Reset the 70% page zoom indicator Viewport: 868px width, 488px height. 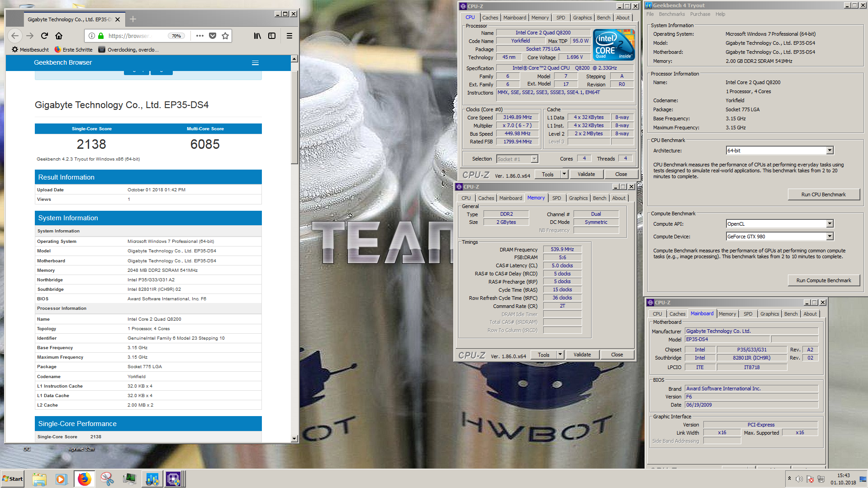tap(176, 36)
